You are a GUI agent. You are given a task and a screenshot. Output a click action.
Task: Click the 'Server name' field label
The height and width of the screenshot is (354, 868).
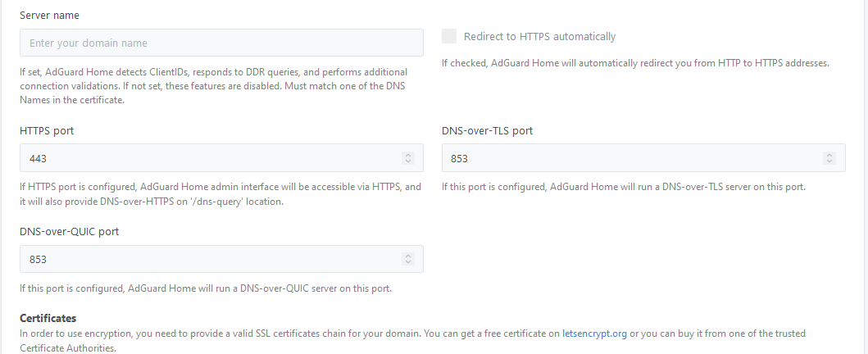(49, 16)
